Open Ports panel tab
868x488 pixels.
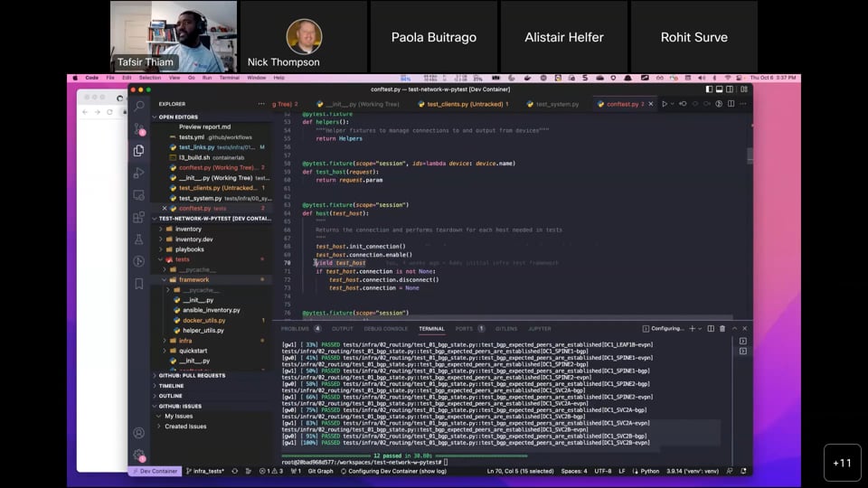469,329
